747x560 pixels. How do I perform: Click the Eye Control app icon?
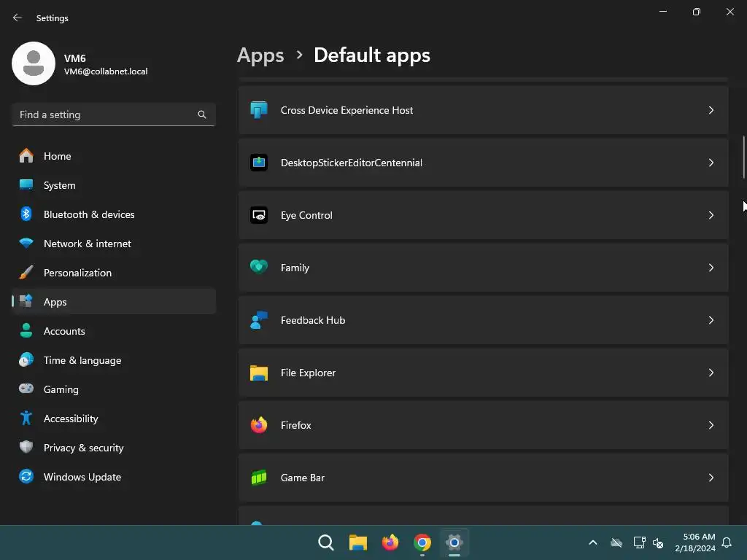[x=259, y=215]
